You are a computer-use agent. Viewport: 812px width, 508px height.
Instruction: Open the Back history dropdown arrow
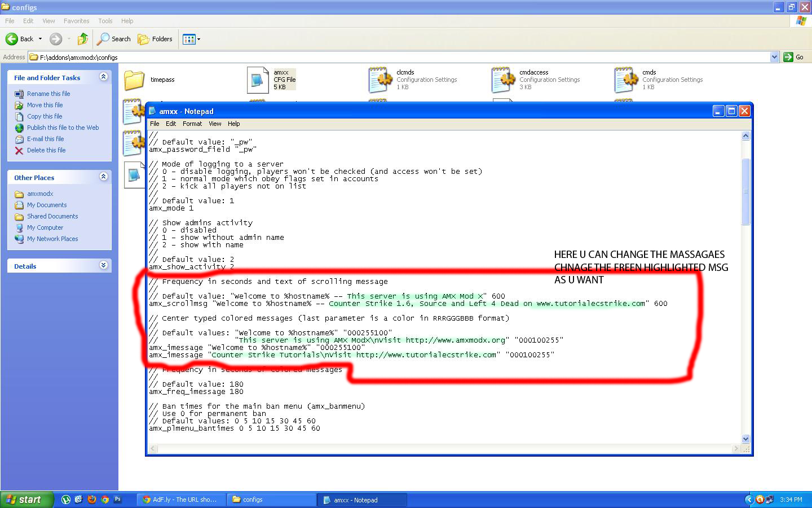tap(40, 39)
